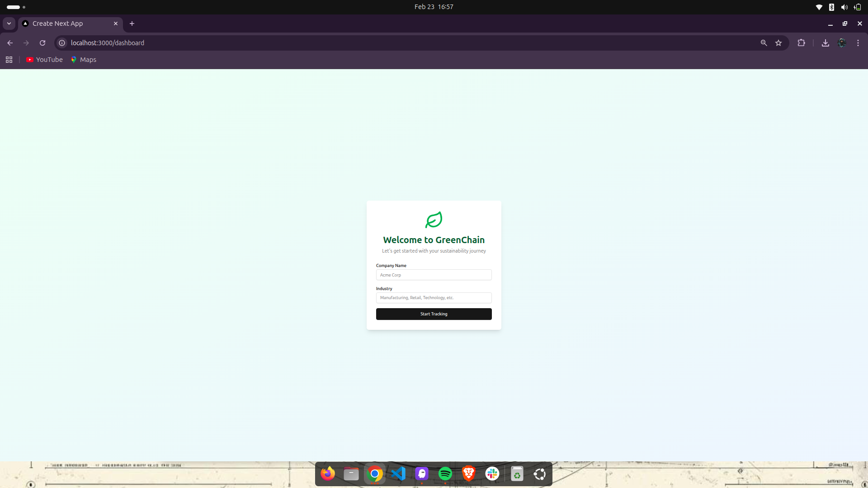Select the Create Next App tab
Screen dimensions: 868x488
point(68,23)
